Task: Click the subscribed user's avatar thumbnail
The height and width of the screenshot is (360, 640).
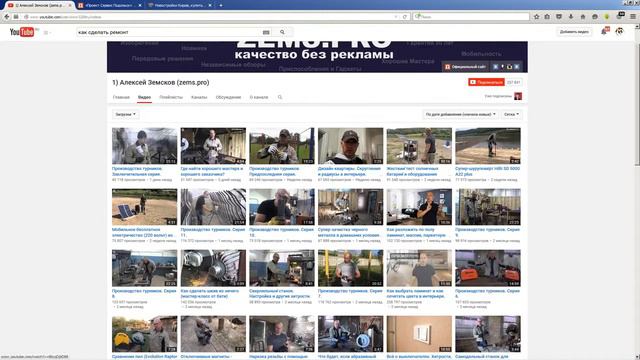Action: (x=518, y=96)
